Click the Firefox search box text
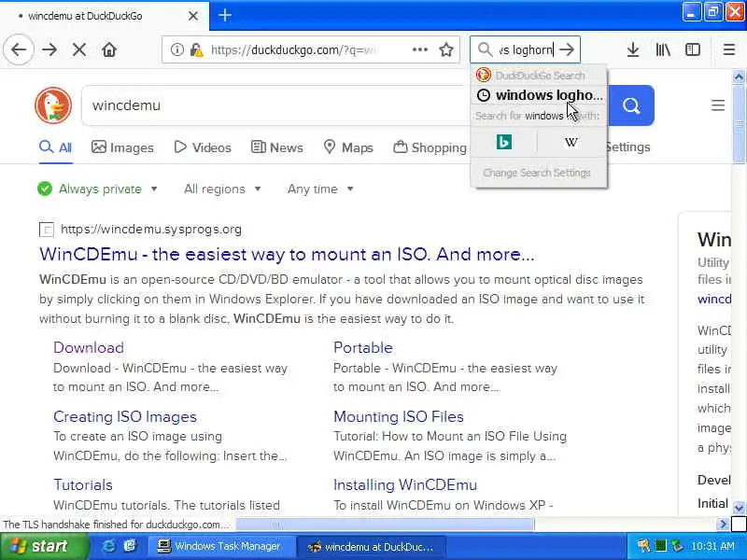This screenshot has width=747, height=560. [x=526, y=49]
